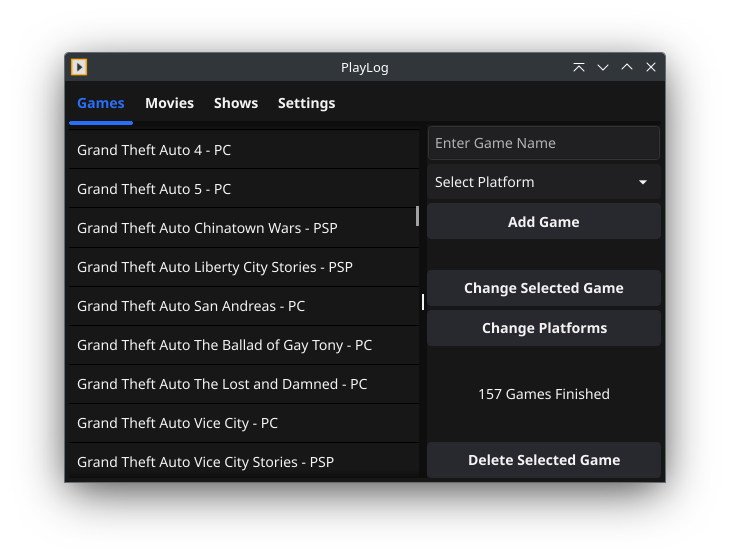Image resolution: width=730 pixels, height=559 pixels.
Task: Close the PlayLog window
Action: 651,67
